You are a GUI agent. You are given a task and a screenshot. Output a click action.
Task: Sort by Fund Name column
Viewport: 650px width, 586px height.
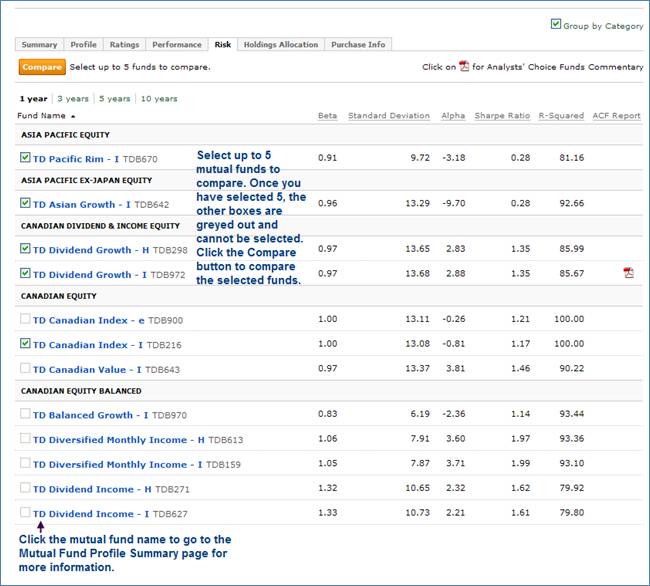[41, 116]
